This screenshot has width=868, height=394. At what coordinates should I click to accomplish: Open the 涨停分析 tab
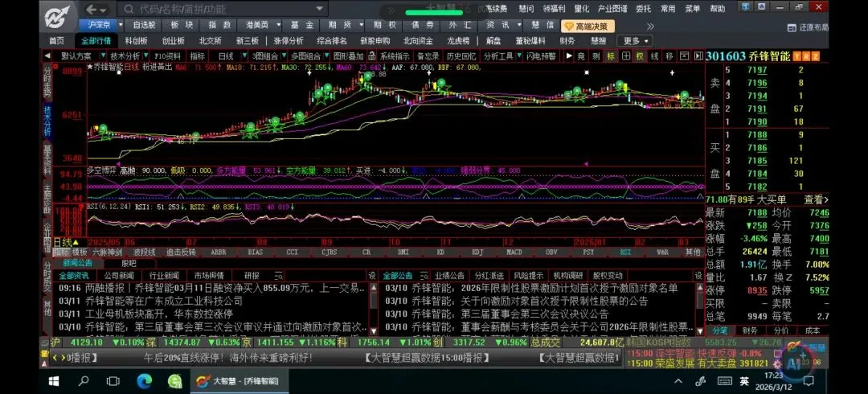(x=289, y=41)
